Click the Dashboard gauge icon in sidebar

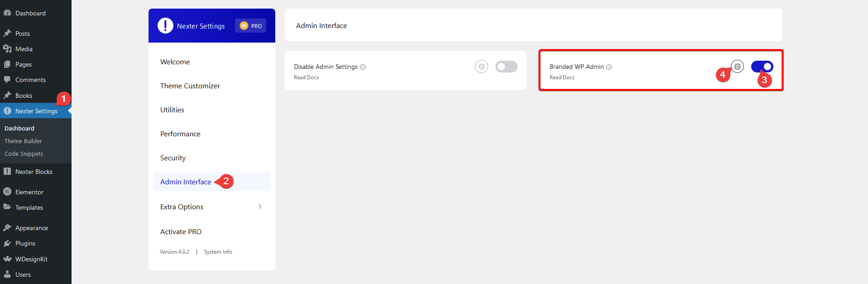coord(7,13)
